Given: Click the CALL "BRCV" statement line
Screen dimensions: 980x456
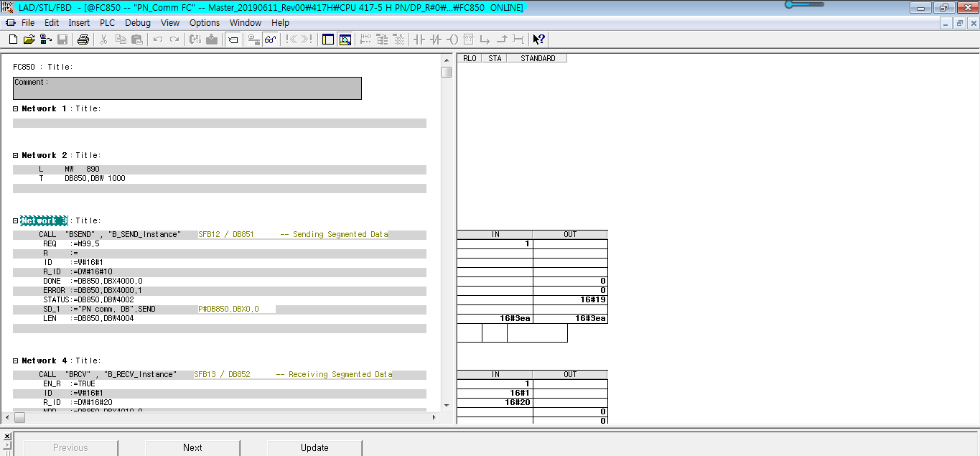Looking at the screenshot, I should point(220,375).
